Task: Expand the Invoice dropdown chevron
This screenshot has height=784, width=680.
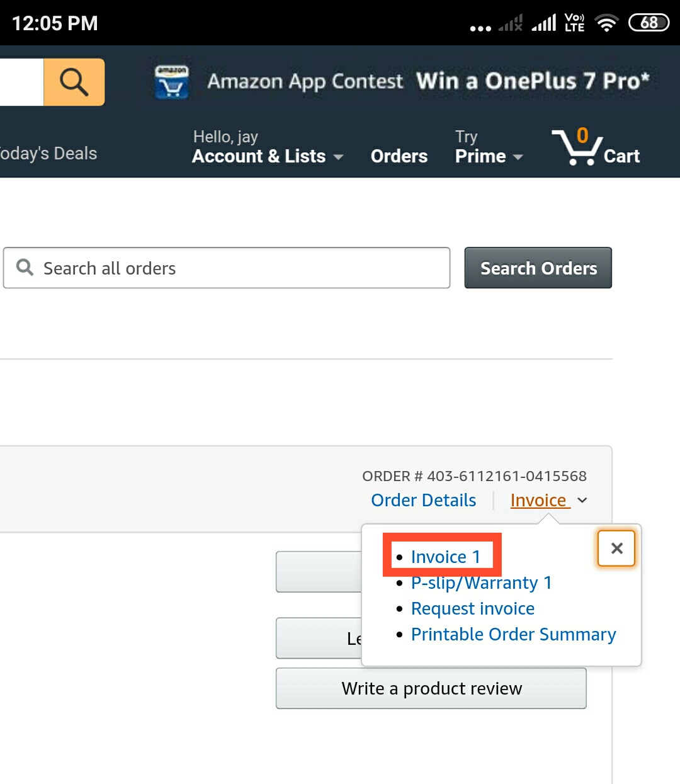Action: point(581,501)
